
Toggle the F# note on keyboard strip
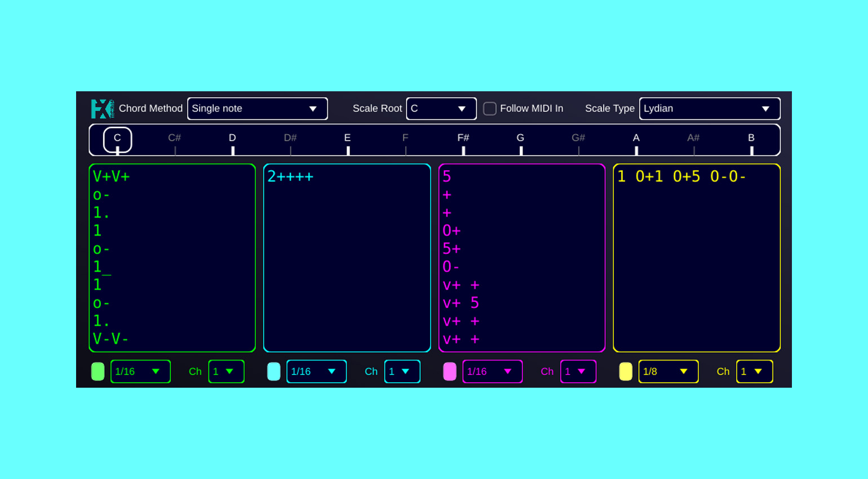[x=463, y=140]
